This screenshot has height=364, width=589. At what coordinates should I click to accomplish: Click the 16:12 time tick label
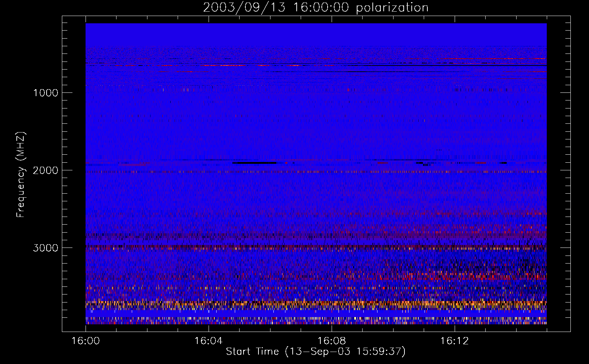454,341
